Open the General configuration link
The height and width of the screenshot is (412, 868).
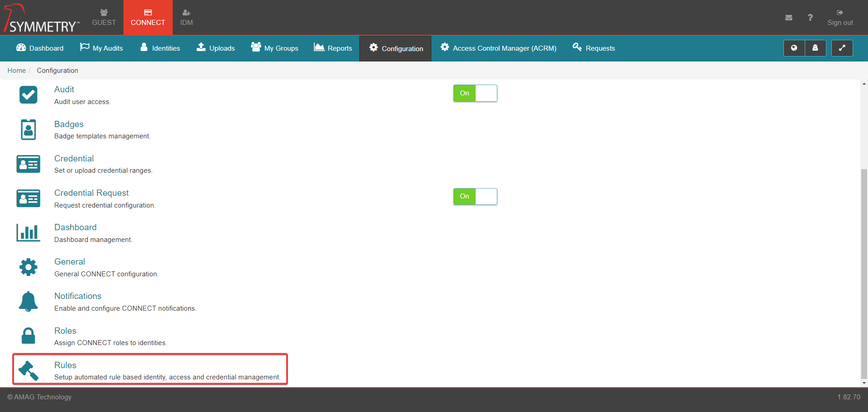point(70,262)
